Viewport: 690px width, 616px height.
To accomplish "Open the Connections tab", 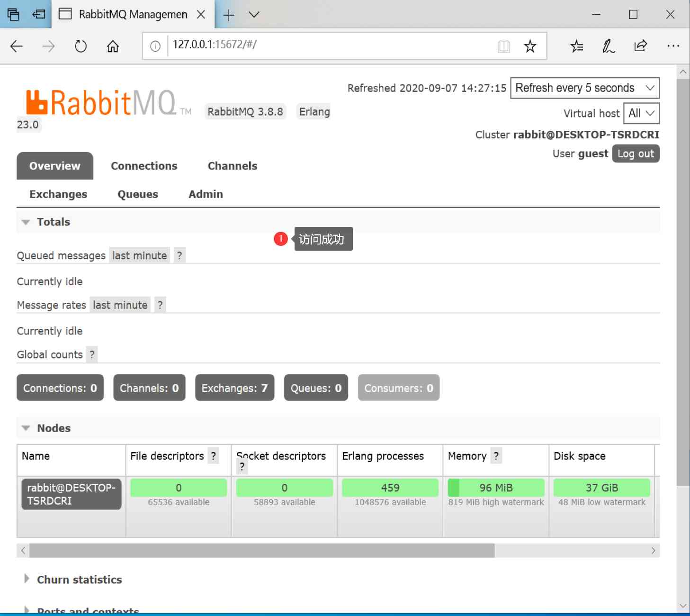I will [144, 166].
